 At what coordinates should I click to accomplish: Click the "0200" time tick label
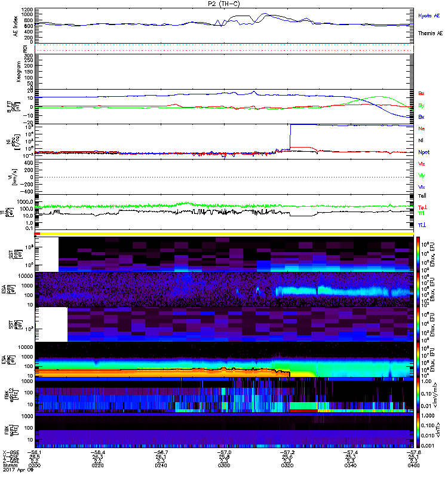coord(34,465)
